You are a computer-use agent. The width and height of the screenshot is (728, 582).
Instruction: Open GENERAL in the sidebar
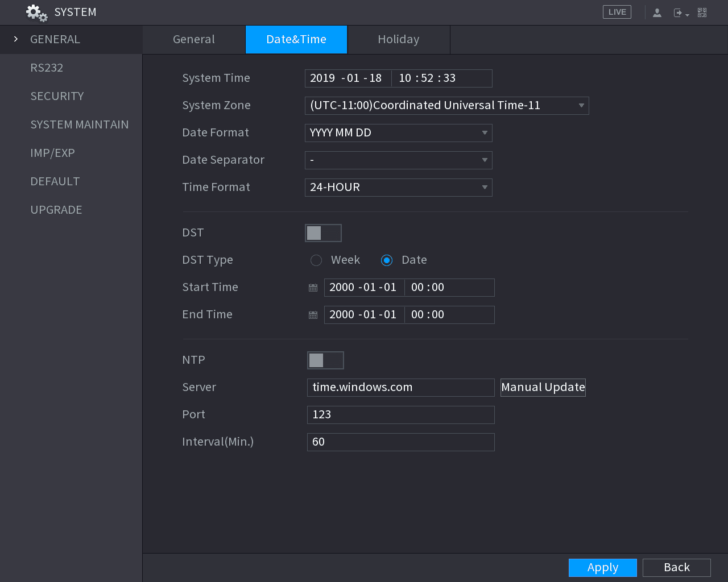pos(71,40)
